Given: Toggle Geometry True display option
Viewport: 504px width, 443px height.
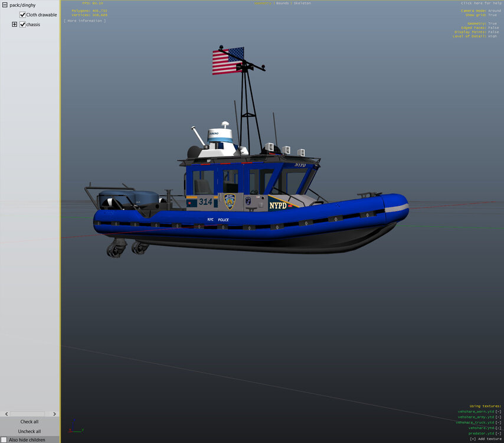Looking at the screenshot, I should 492,24.
